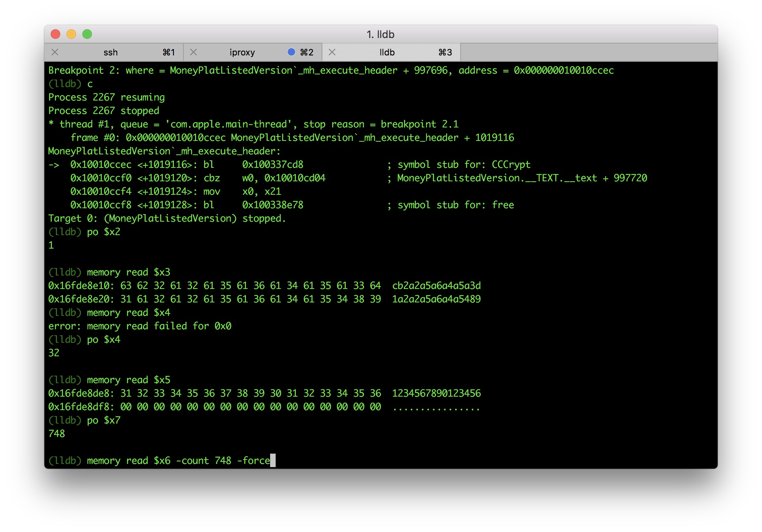Click the 'CCCrypt' symbol stub text
Viewport: 762px width, 532px height.
point(511,165)
